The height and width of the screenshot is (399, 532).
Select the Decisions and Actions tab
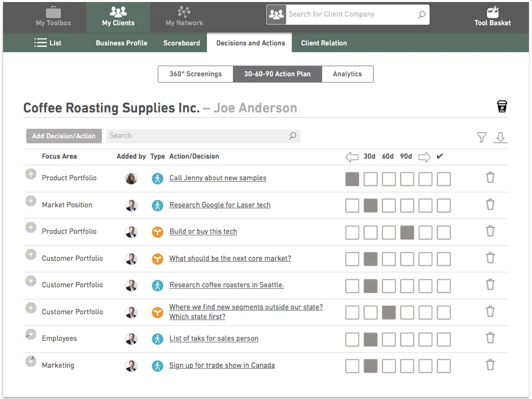pos(250,43)
